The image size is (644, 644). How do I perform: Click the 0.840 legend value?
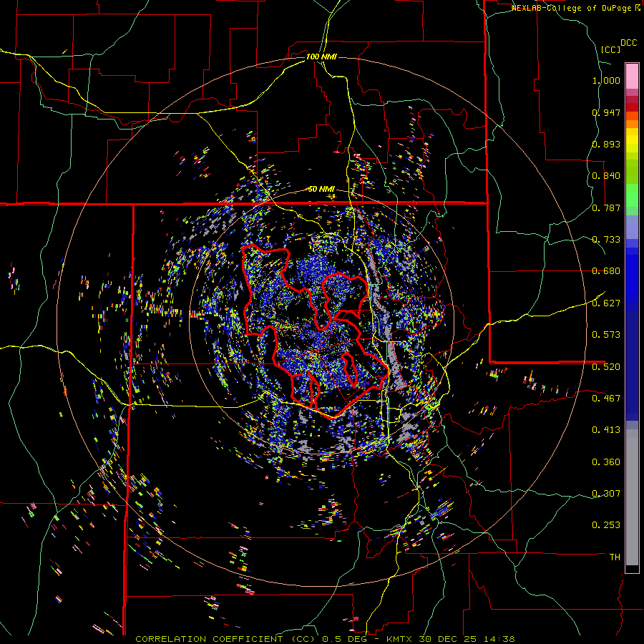point(606,176)
